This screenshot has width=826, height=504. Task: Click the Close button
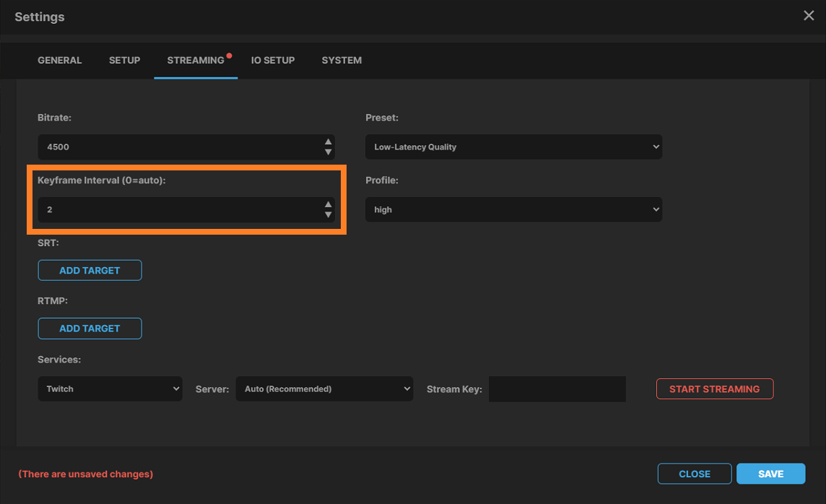(x=695, y=474)
